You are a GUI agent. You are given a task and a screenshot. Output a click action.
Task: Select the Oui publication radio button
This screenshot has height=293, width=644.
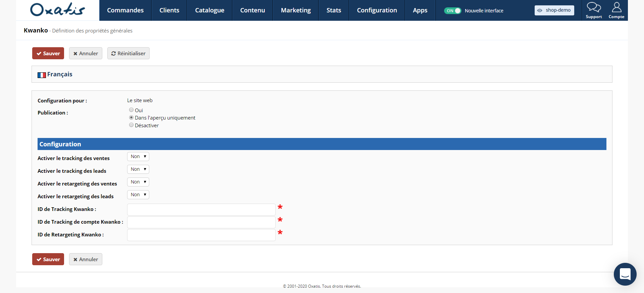coord(131,110)
